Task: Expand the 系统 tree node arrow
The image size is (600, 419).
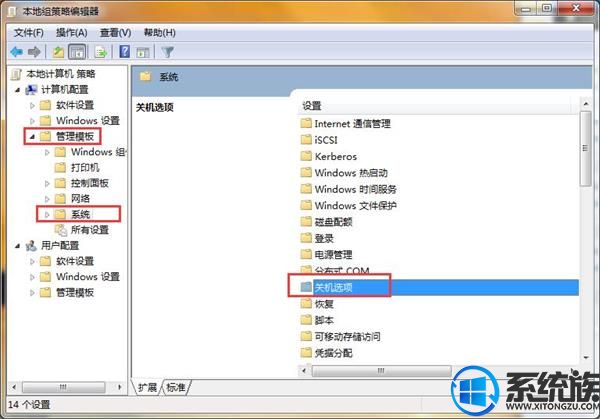Action: pos(47,215)
